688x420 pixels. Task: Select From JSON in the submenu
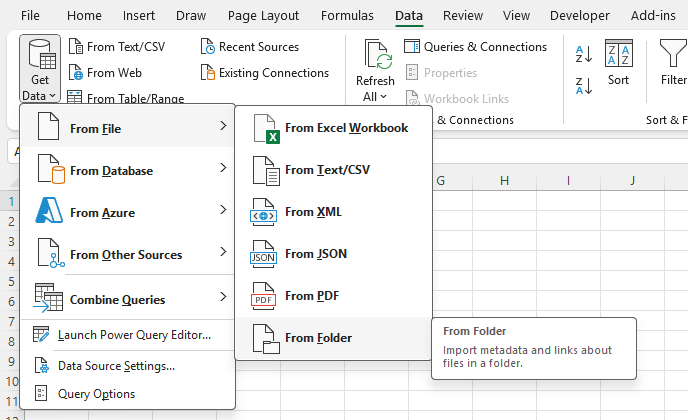(x=333, y=254)
